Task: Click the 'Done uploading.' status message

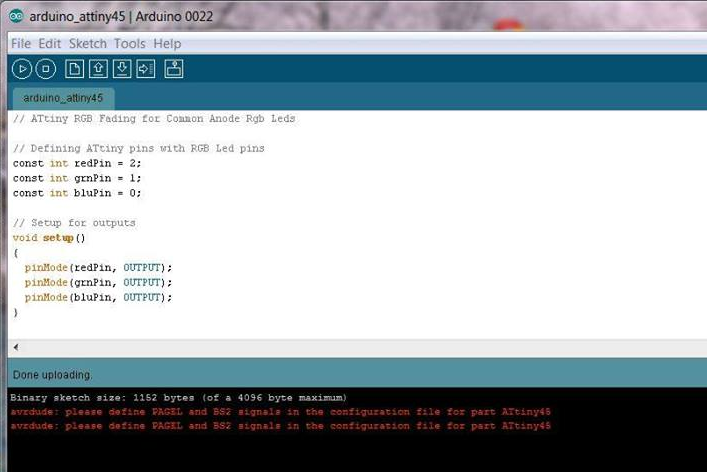Action: pos(52,375)
